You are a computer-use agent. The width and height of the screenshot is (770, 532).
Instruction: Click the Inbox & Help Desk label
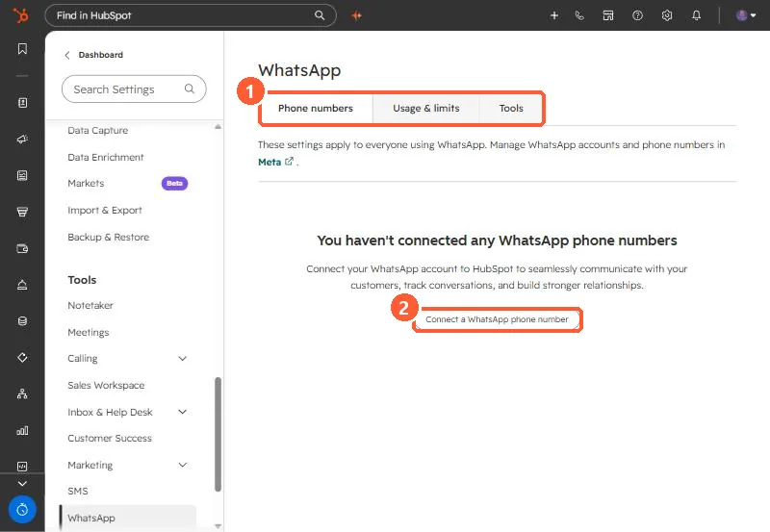[x=110, y=412]
